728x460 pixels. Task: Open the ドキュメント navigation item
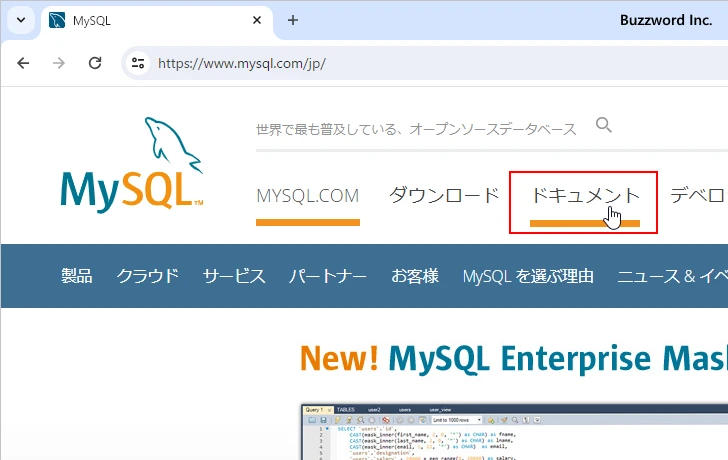click(x=584, y=196)
